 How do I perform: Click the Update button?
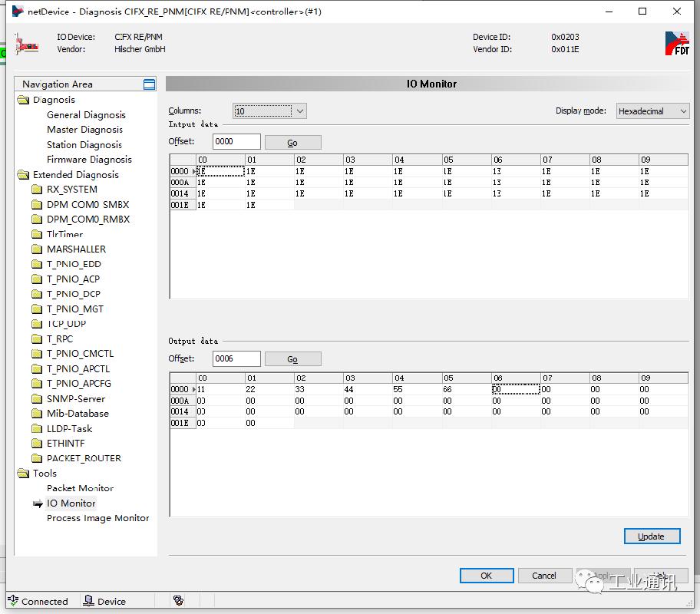click(x=652, y=536)
